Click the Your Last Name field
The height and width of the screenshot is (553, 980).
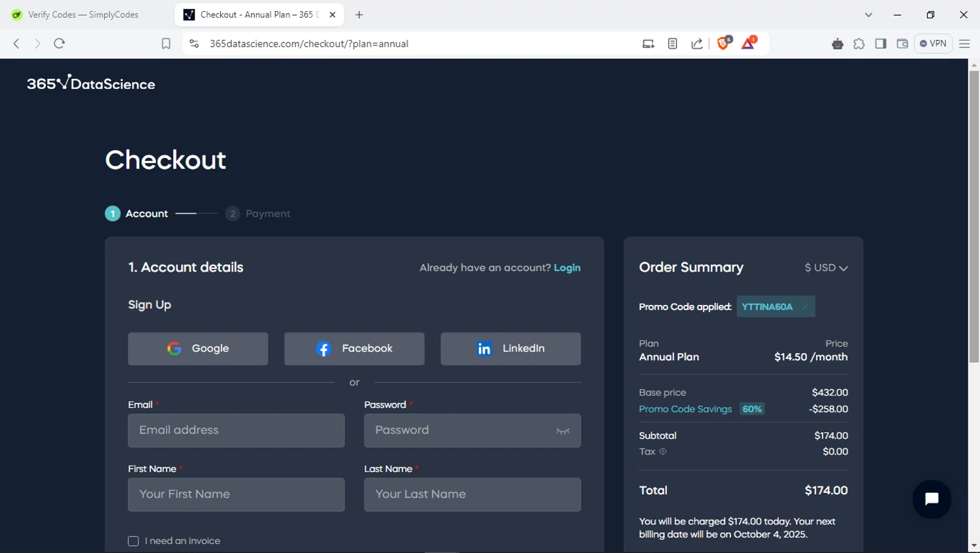tap(472, 494)
